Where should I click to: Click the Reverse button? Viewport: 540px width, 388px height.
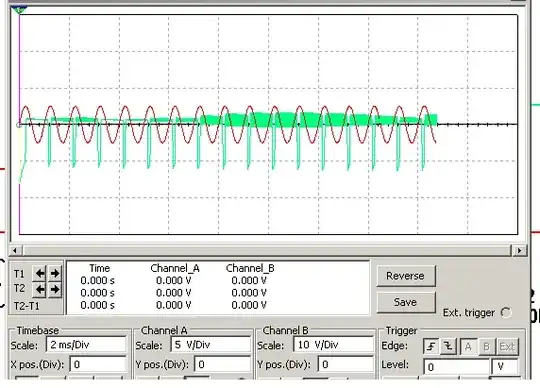(x=406, y=276)
